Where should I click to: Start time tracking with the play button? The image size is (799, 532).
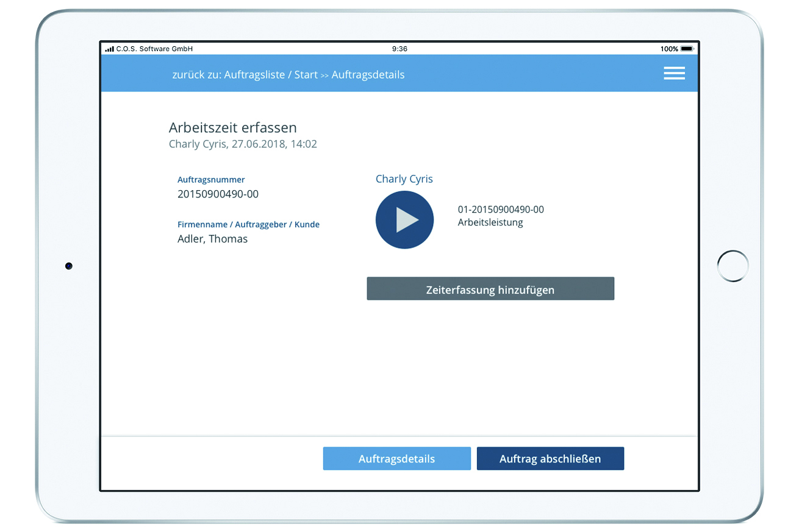pyautogui.click(x=404, y=220)
